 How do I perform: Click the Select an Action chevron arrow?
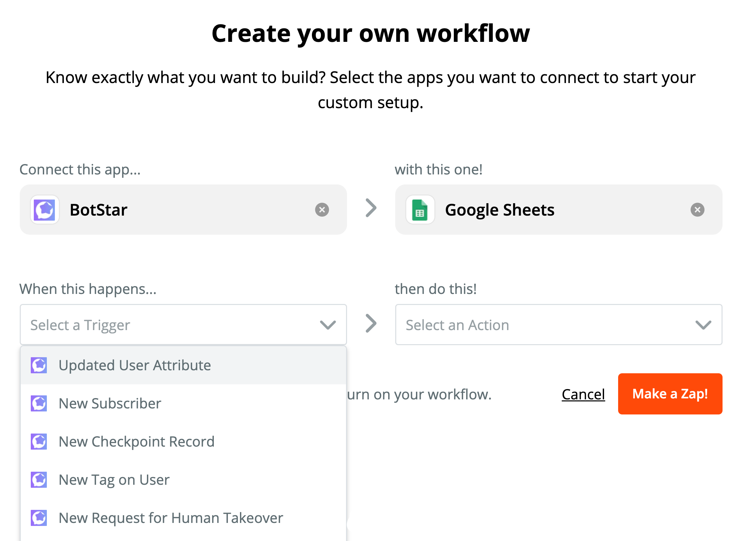point(703,325)
